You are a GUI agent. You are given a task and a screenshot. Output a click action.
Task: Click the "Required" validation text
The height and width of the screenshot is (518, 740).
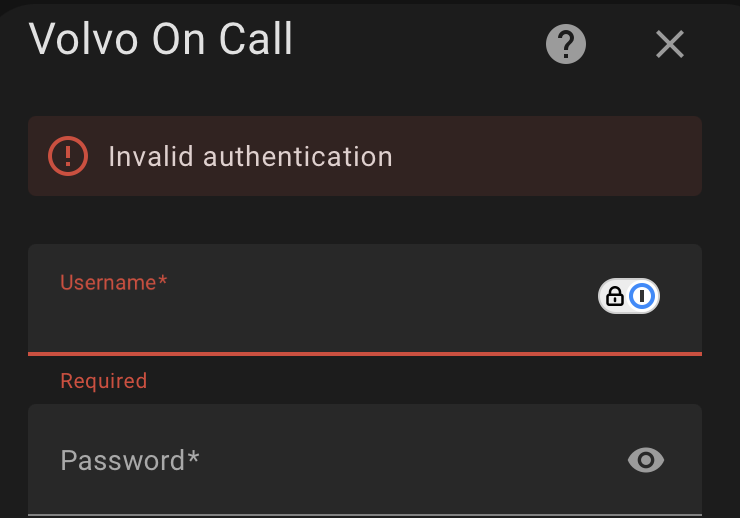pyautogui.click(x=103, y=381)
